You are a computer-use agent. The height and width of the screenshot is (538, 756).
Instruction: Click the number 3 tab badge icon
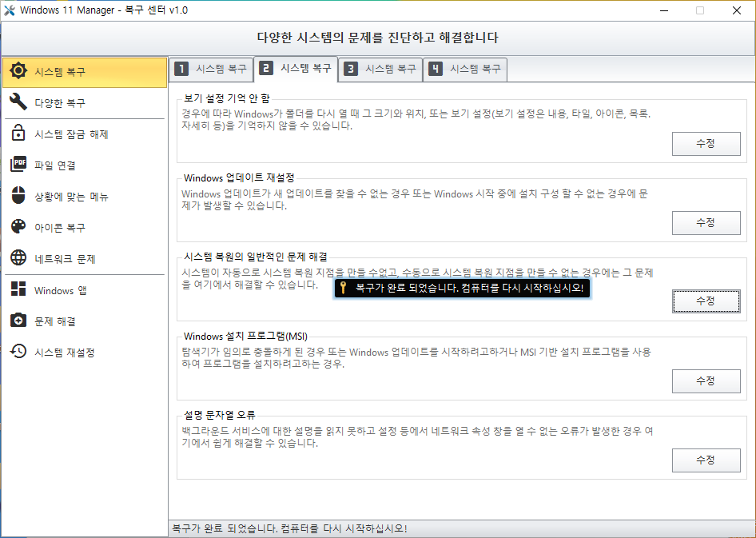[351, 69]
